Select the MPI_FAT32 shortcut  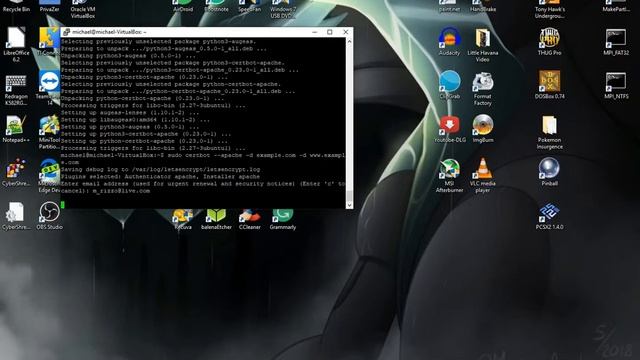click(x=616, y=41)
